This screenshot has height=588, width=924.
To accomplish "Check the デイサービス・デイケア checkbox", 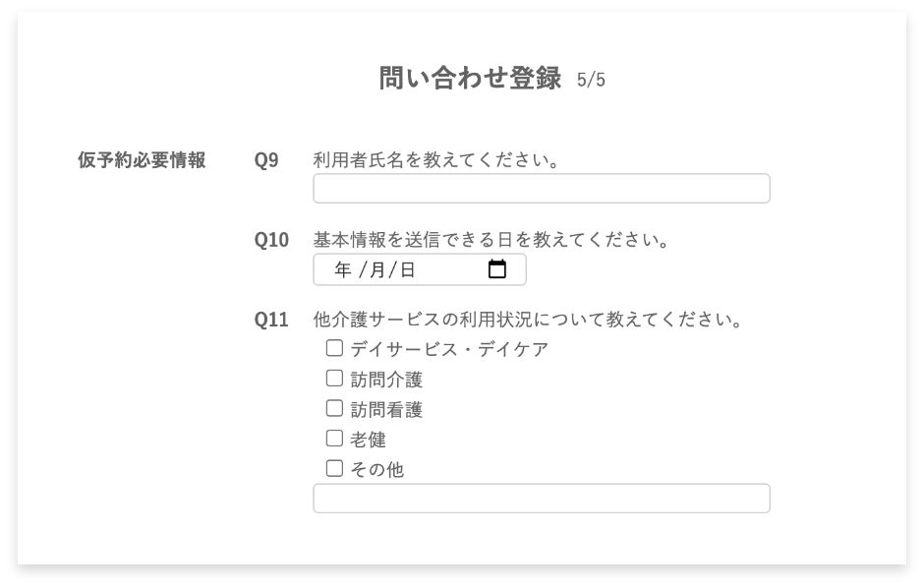I will (334, 348).
